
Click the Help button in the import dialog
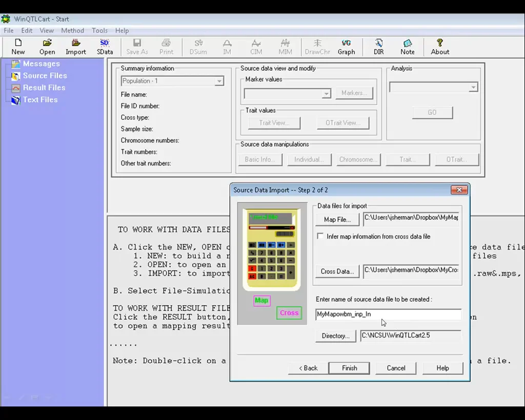pos(442,368)
